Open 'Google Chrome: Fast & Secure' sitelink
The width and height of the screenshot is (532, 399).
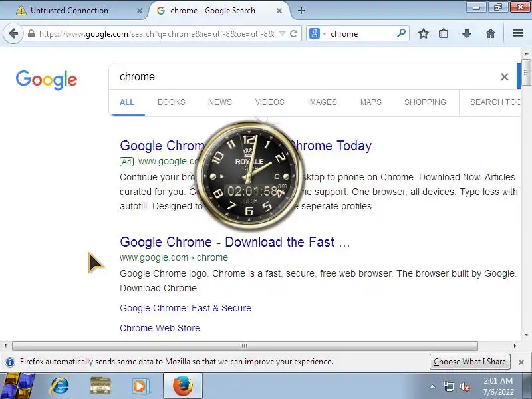[x=186, y=308]
